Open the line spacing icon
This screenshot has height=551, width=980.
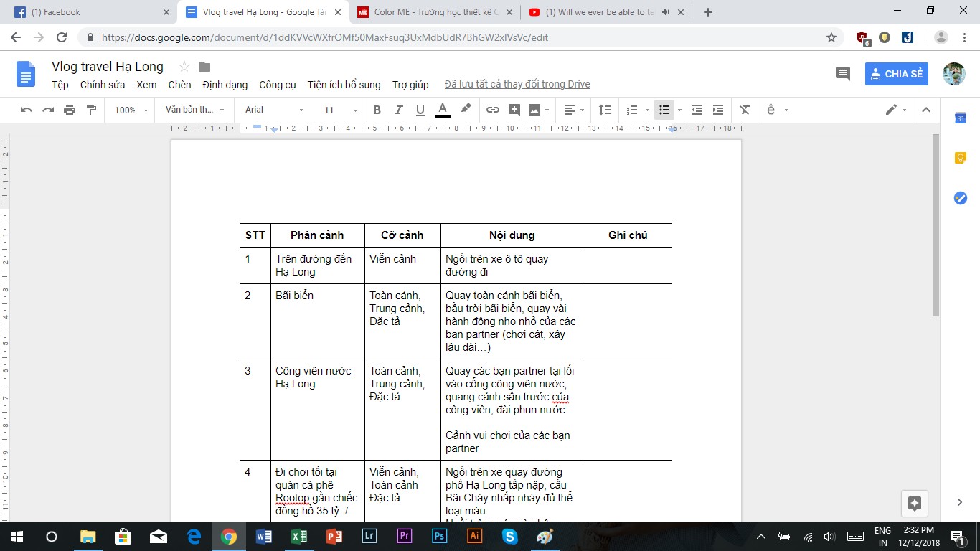point(606,110)
